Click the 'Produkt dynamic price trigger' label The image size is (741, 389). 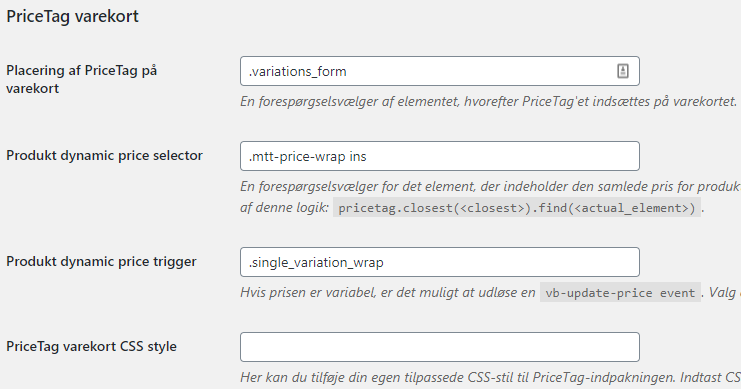(x=101, y=261)
